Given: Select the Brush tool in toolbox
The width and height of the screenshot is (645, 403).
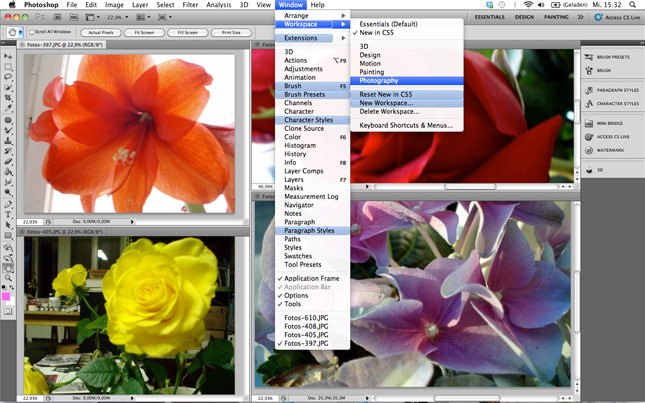Looking at the screenshot, I should click(x=8, y=130).
